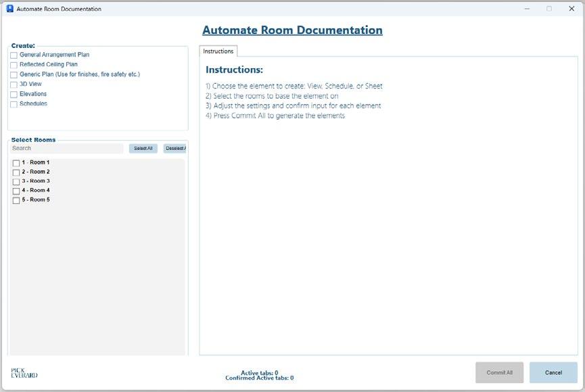Viewport: 585px width, 392px height.
Task: Minimize the dialog window
Action: coord(527,9)
